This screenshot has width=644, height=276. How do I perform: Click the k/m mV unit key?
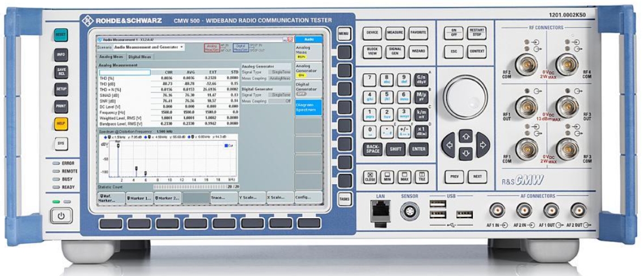[x=421, y=114]
